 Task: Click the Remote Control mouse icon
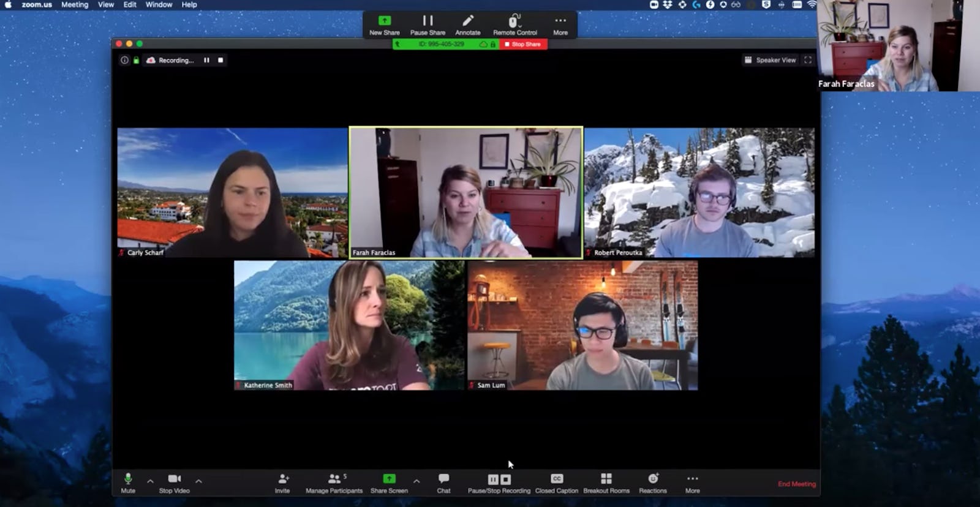[514, 21]
